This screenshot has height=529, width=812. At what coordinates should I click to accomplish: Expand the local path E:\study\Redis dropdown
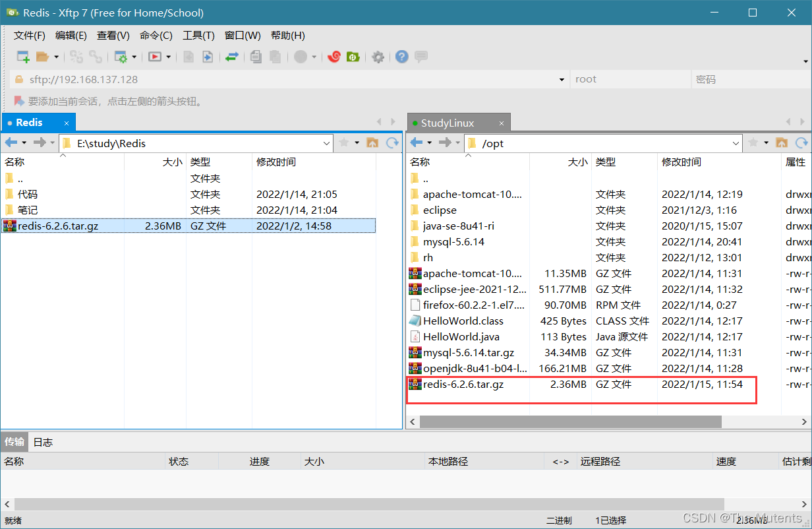[327, 143]
